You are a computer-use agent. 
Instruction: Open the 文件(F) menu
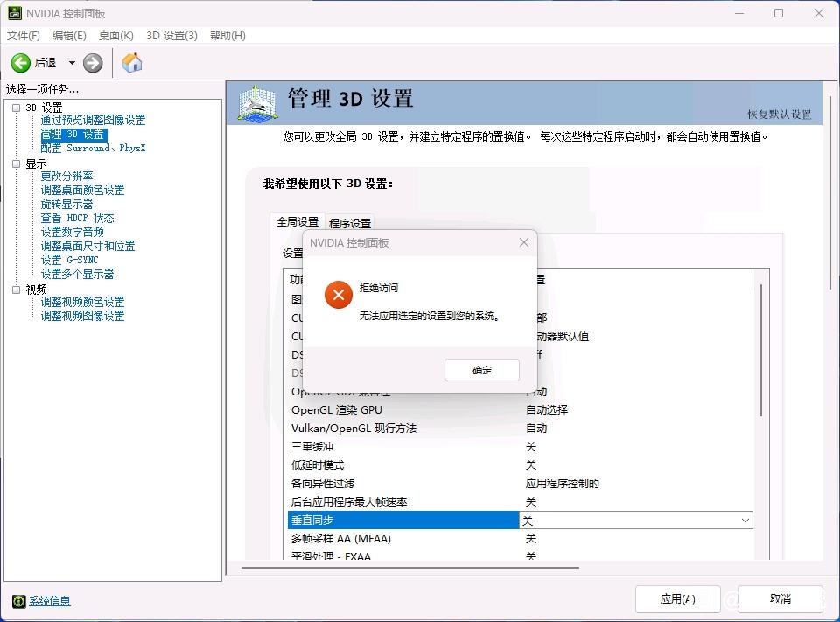24,35
